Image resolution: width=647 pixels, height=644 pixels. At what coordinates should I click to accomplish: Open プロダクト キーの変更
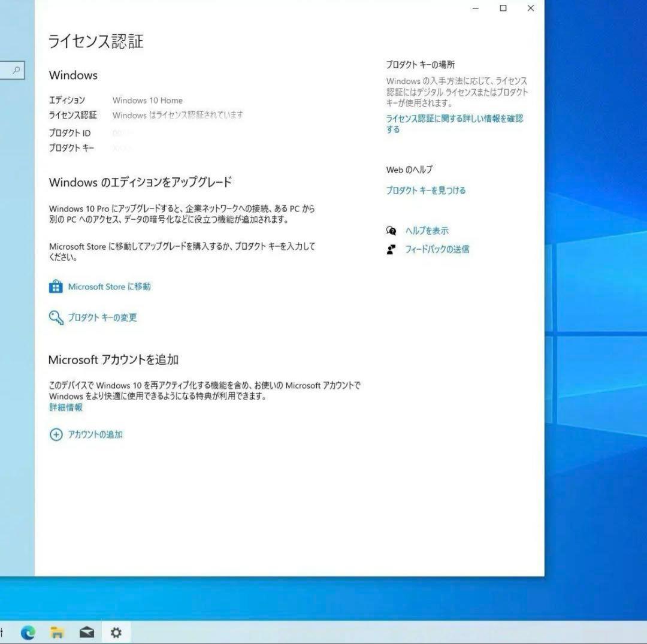click(x=103, y=318)
